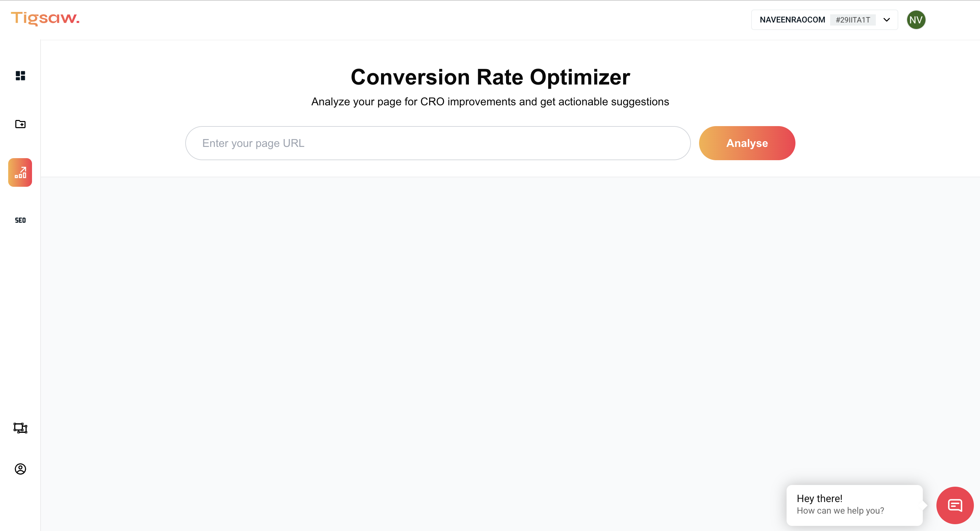Select the highlighted conversion chart sidebar icon
Screen dimensions: 980x531
click(20, 172)
